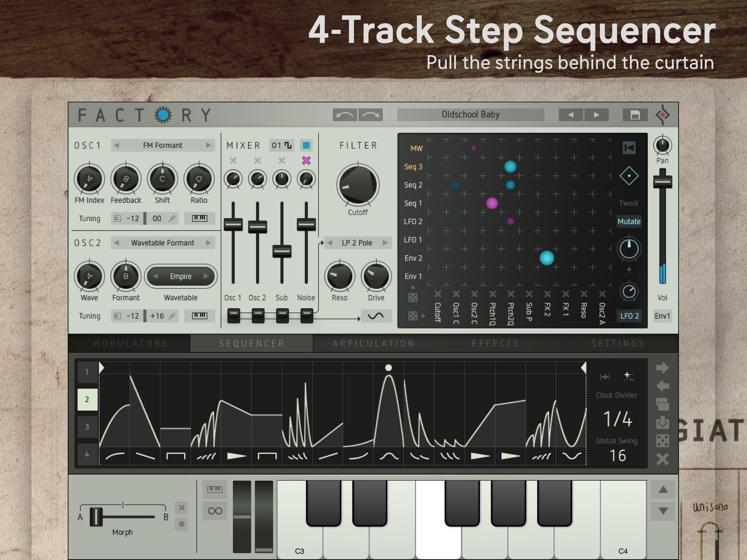Click the matrix reset icon above Twerk

[629, 148]
